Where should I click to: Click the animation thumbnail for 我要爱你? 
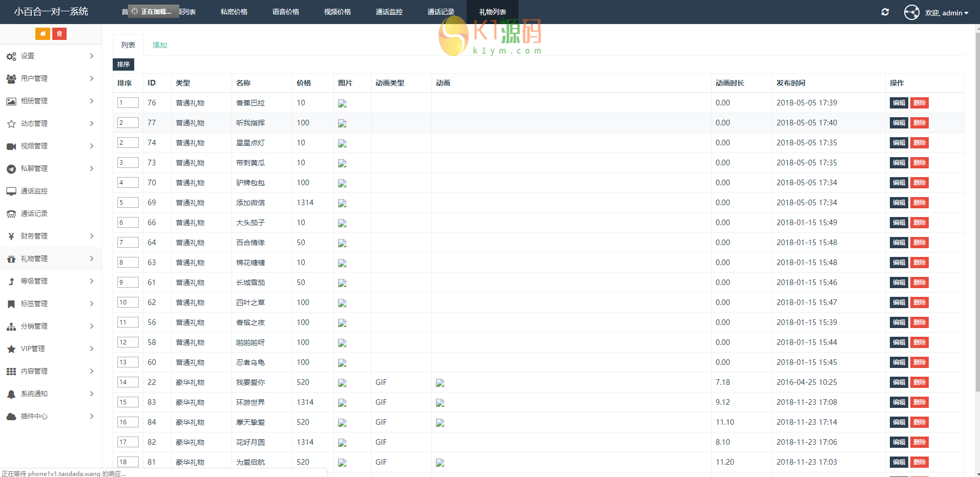440,383
